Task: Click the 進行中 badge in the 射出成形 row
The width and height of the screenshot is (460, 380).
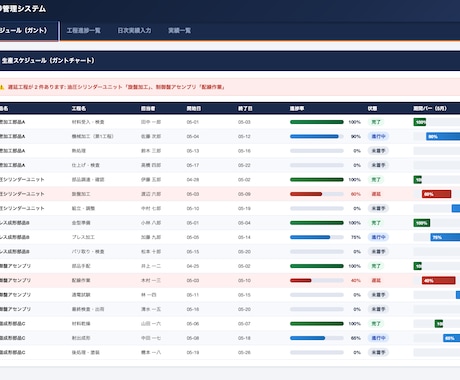Action: [378, 338]
